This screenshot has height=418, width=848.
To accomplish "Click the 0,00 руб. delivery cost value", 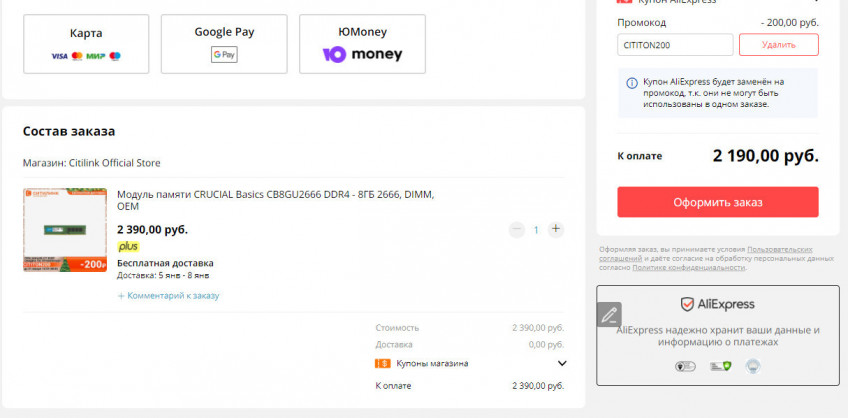I will coord(546,344).
